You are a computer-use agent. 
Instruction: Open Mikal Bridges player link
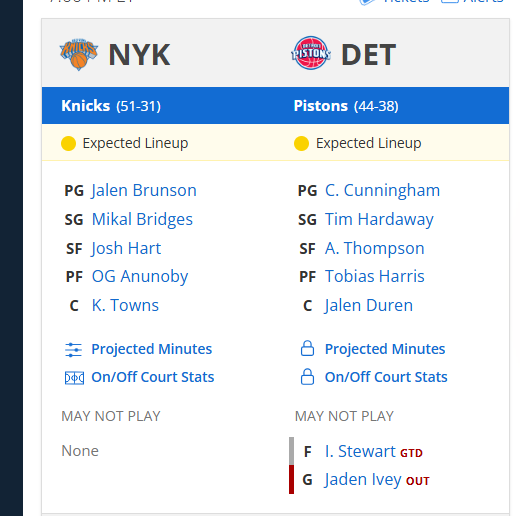click(x=142, y=219)
